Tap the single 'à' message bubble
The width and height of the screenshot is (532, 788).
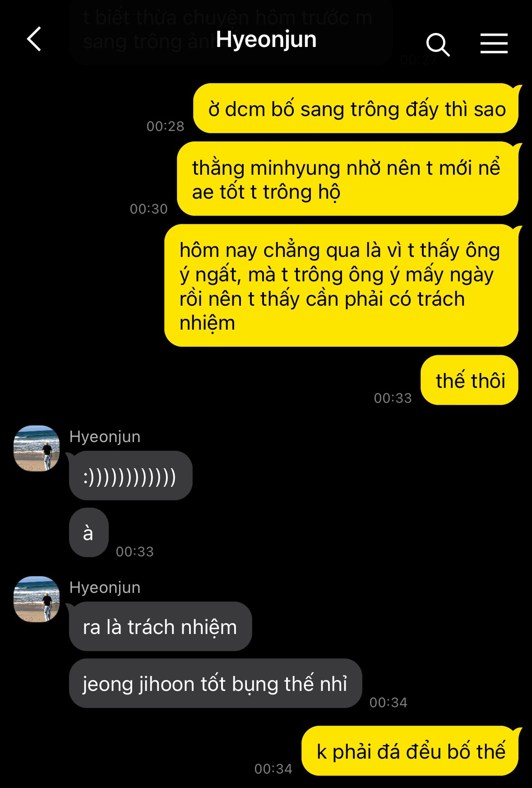89,533
